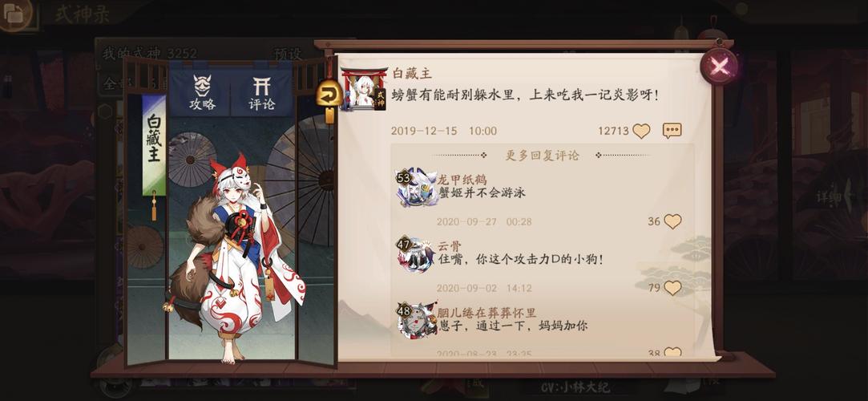Click the 白藏主 shikigami portrait avatar
The image size is (868, 401).
click(x=363, y=89)
